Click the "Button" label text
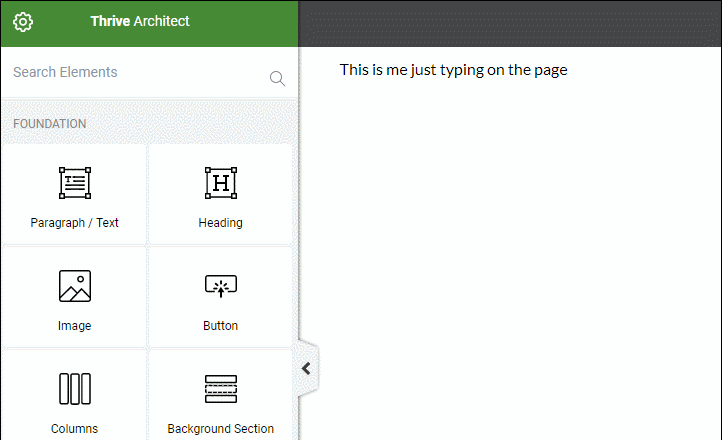This screenshot has width=722, height=440. click(x=220, y=326)
